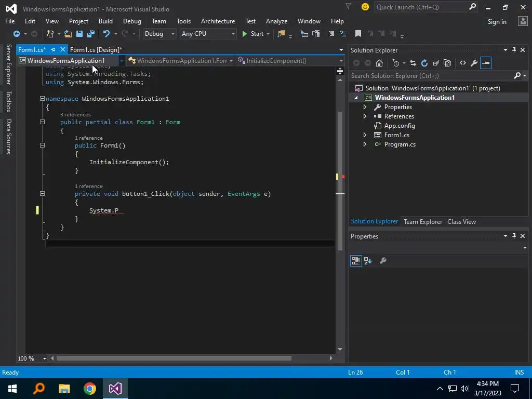The height and width of the screenshot is (399, 532).
Task: Click the View Code icon in Solution Explorer
Action: coord(463,63)
